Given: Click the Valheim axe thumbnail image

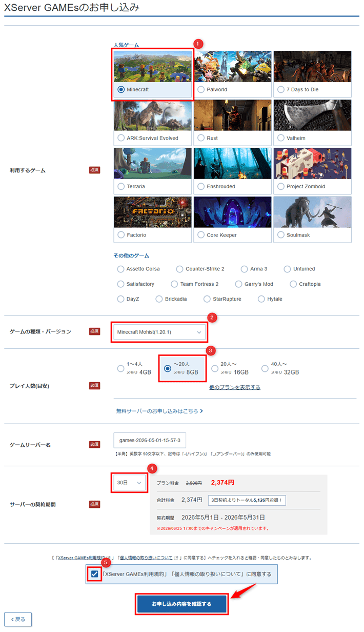Looking at the screenshot, I should 312,115.
